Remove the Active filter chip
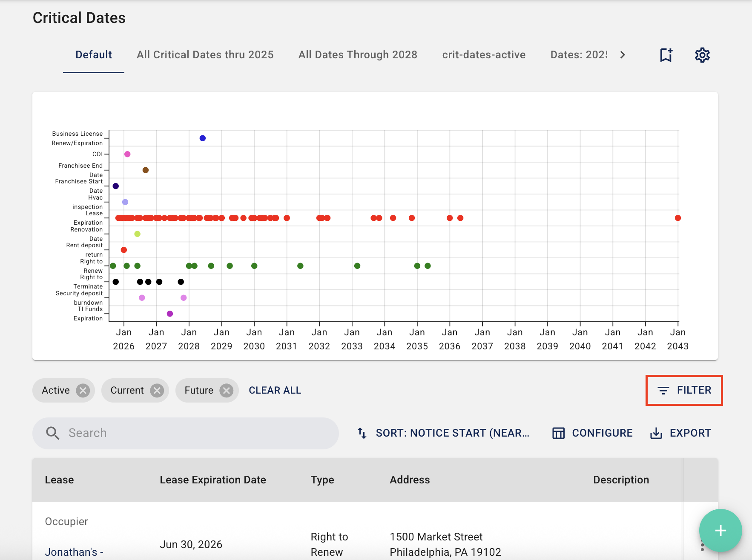 83,390
